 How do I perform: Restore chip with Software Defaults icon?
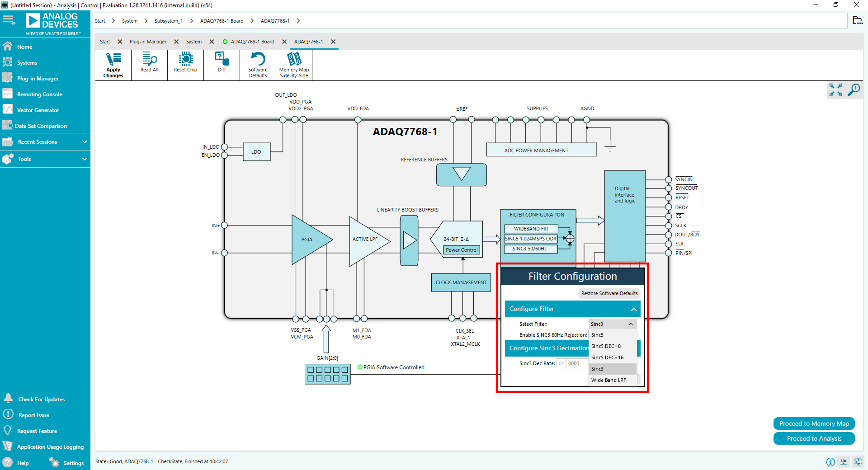(x=257, y=65)
